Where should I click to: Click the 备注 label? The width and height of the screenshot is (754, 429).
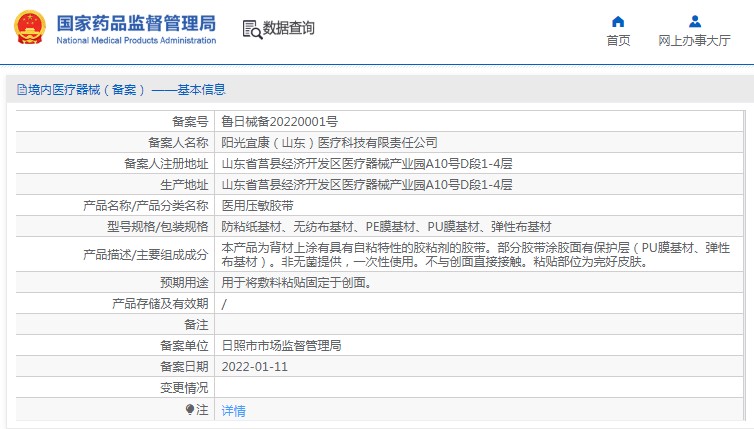point(196,325)
